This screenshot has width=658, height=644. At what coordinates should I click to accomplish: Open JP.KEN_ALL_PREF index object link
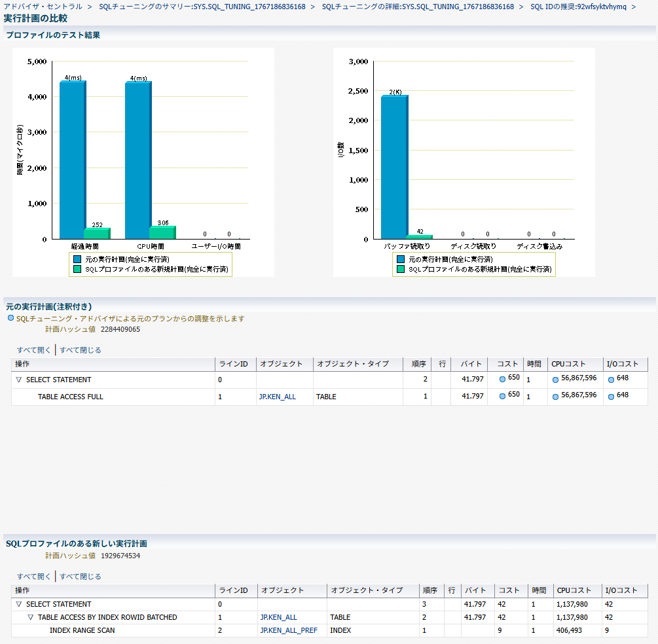[289, 630]
